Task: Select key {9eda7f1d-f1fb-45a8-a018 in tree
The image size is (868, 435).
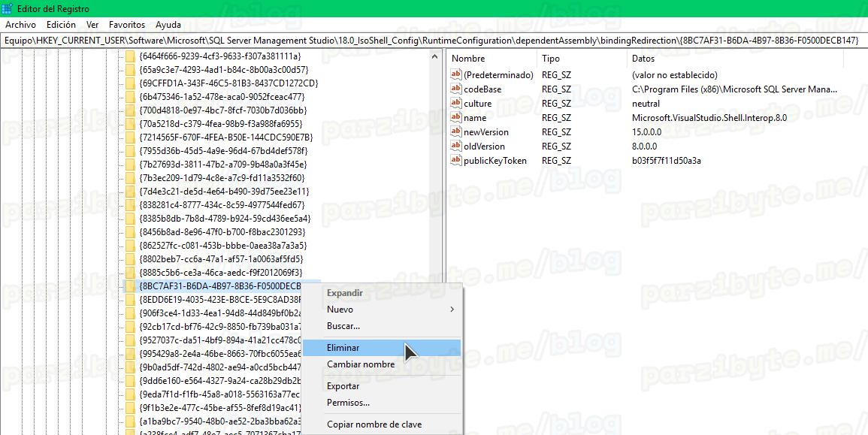Action: 219,394
